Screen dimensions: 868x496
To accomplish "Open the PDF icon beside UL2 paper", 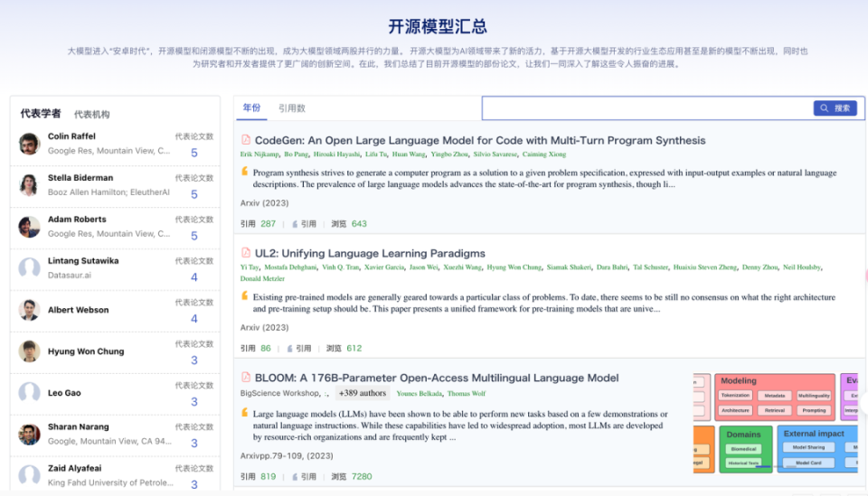I will (246, 253).
